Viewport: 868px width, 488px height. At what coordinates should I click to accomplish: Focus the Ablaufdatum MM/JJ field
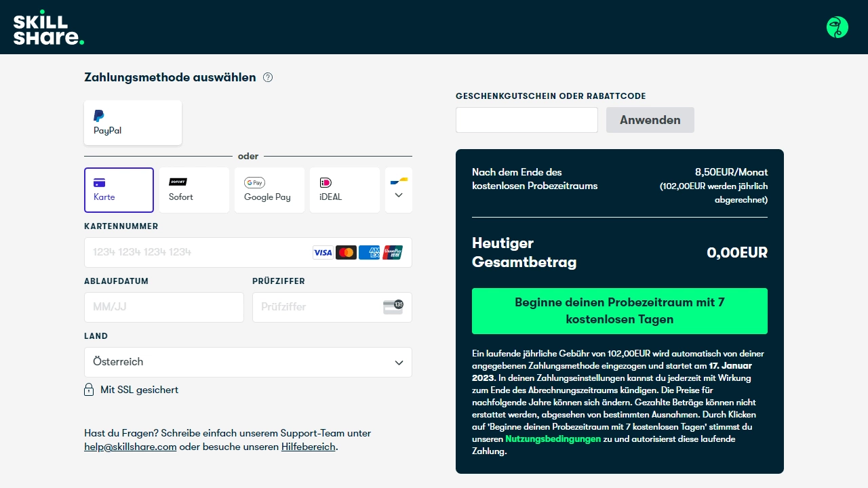pyautogui.click(x=164, y=307)
